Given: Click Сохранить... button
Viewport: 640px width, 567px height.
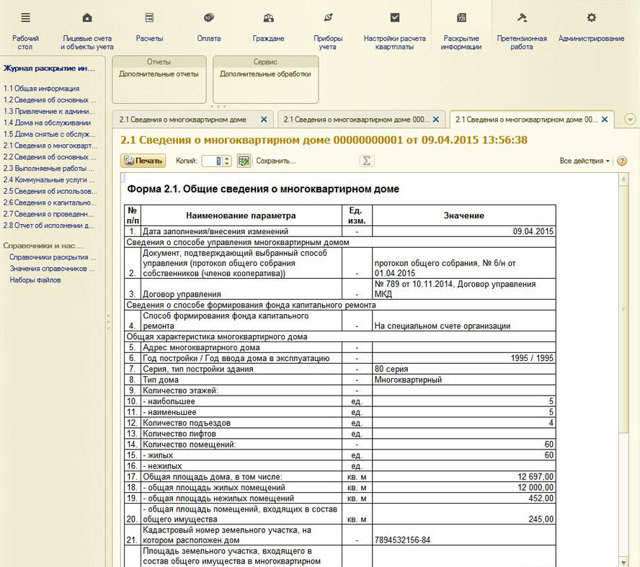Looking at the screenshot, I should 275,160.
